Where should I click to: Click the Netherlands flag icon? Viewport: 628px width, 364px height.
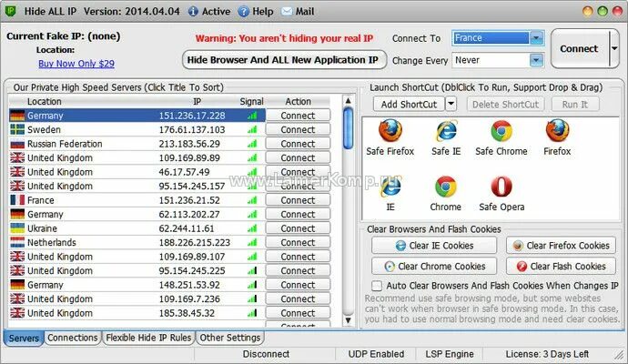tap(17, 242)
